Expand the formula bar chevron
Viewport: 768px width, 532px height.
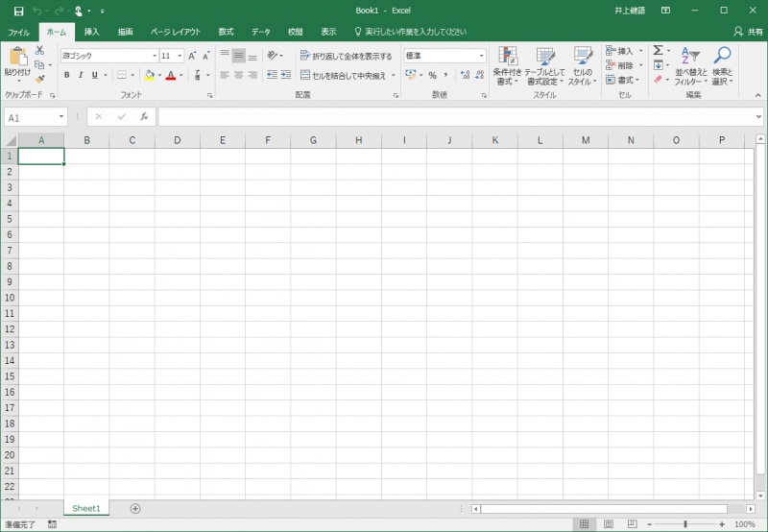tap(758, 116)
